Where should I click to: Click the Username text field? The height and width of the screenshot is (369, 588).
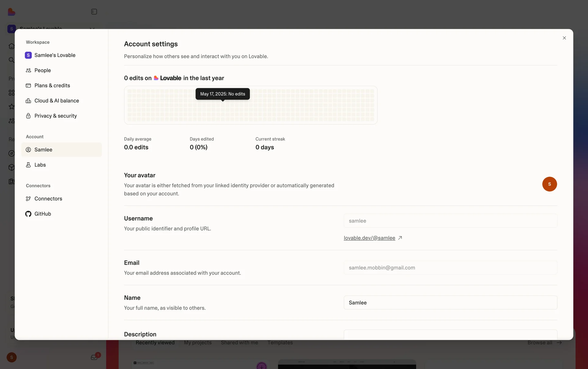[x=450, y=221]
